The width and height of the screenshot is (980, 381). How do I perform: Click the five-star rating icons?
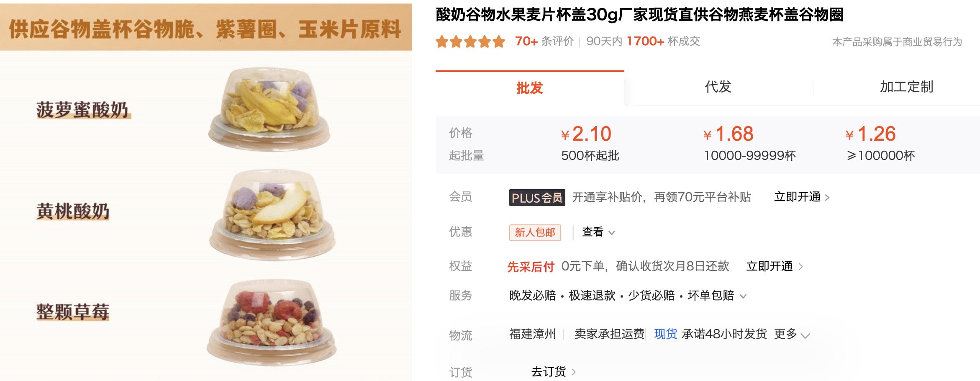470,41
